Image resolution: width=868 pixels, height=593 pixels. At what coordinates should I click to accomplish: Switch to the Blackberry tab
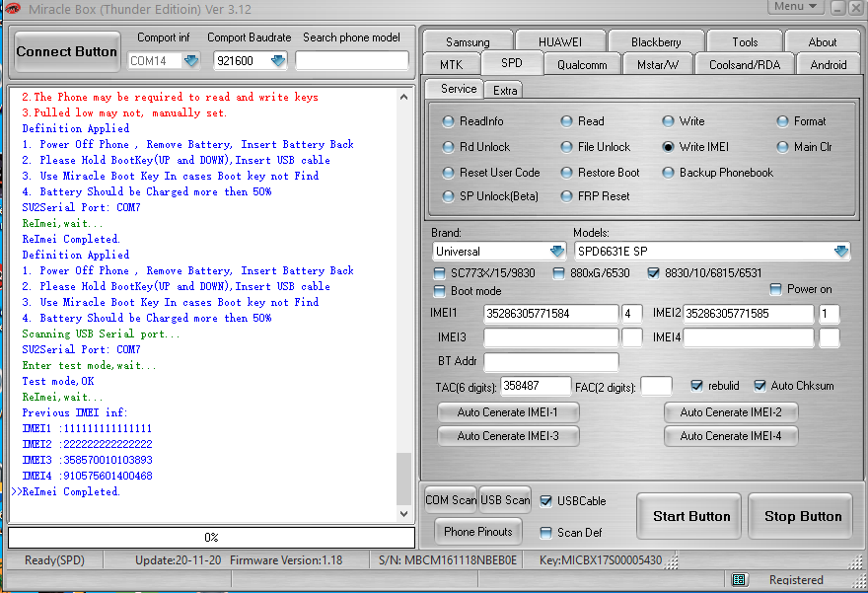point(656,42)
